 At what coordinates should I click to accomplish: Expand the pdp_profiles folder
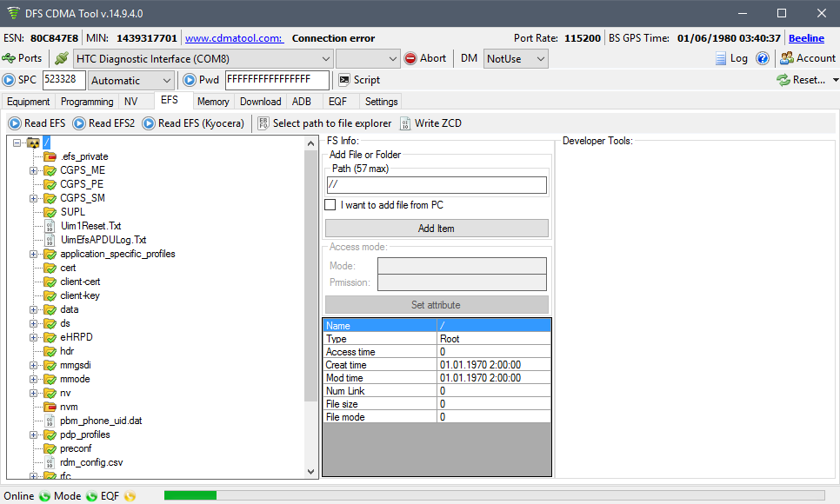(33, 435)
